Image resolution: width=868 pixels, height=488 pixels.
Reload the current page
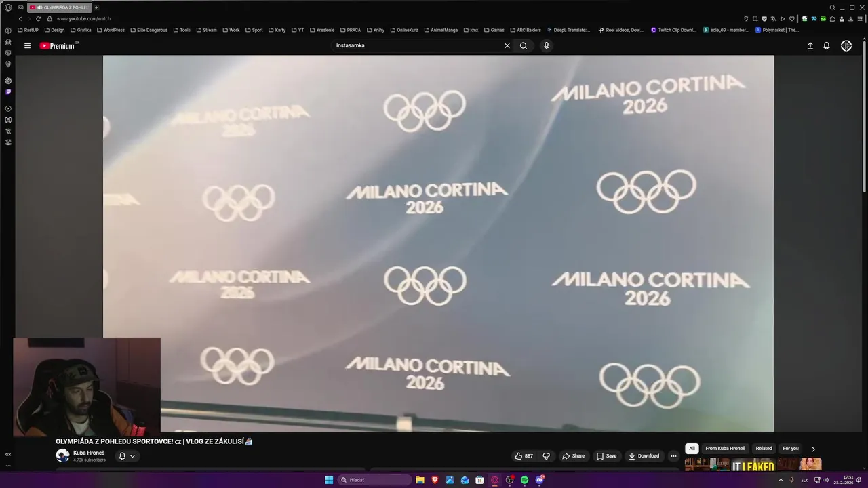[x=38, y=19]
